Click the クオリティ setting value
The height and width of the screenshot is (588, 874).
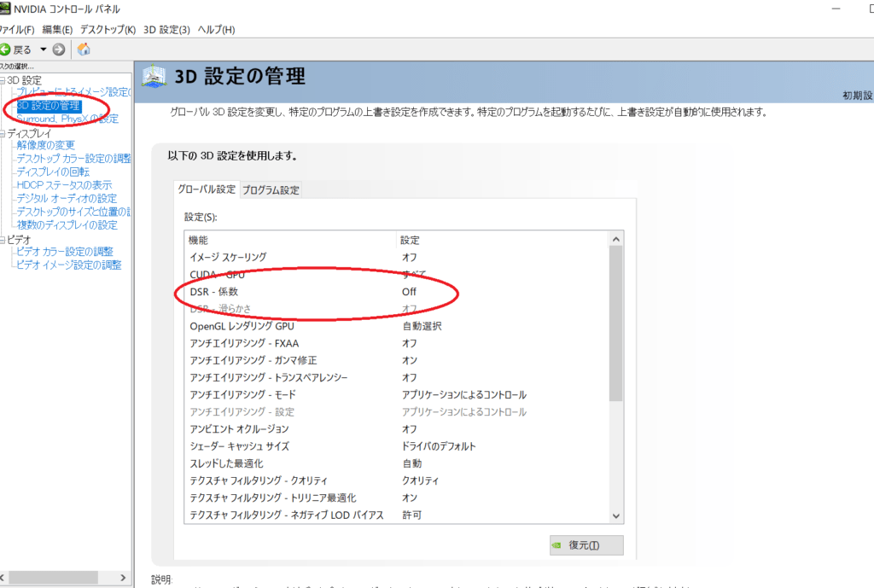(420, 480)
